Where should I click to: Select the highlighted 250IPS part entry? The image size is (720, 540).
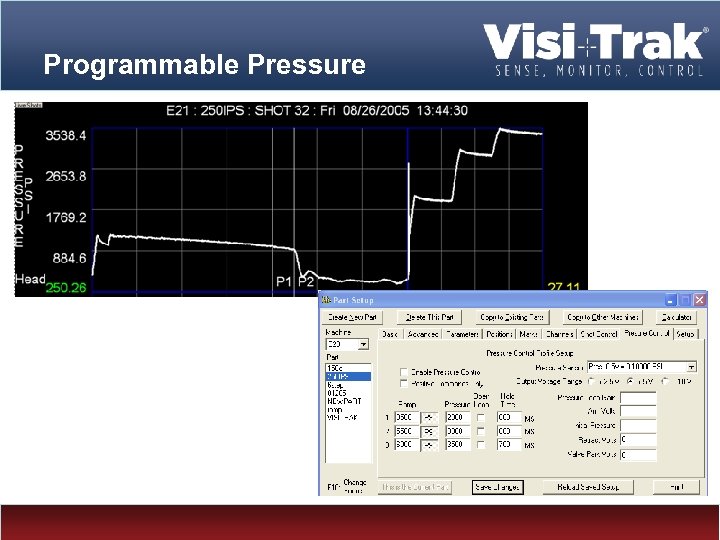[348, 377]
